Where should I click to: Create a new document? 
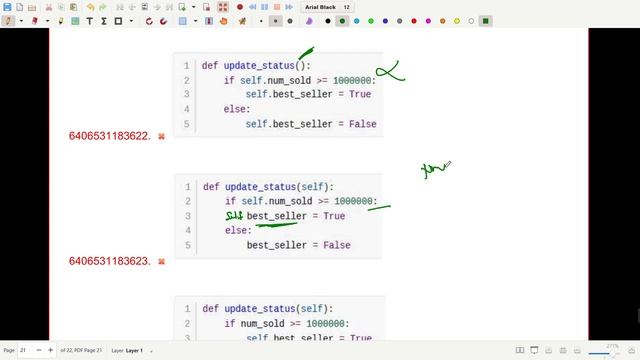tap(19, 7)
